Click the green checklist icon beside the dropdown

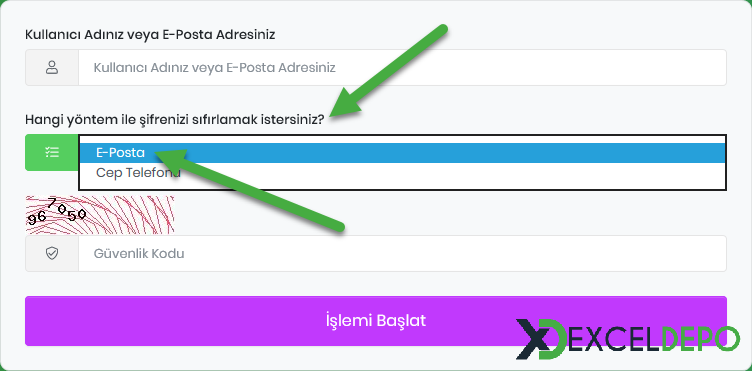(x=52, y=152)
